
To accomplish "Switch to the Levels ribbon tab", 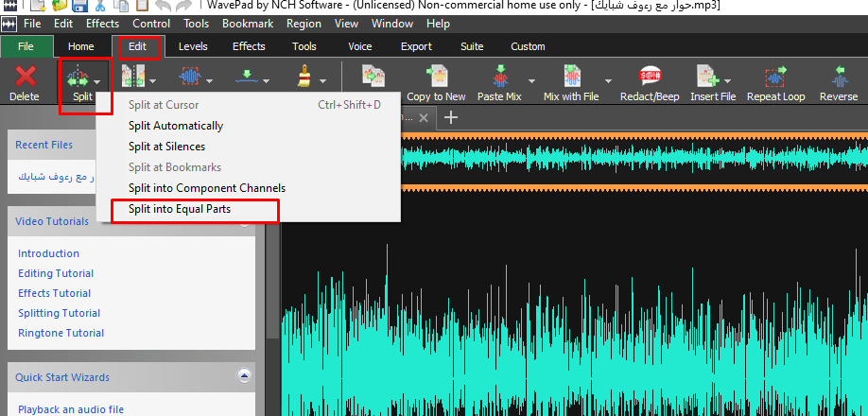I will 193,46.
